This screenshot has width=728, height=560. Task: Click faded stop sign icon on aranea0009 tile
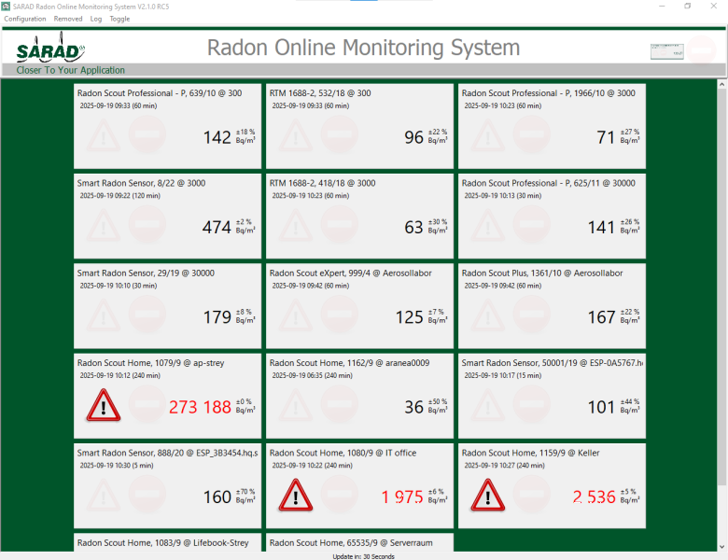[339, 406]
